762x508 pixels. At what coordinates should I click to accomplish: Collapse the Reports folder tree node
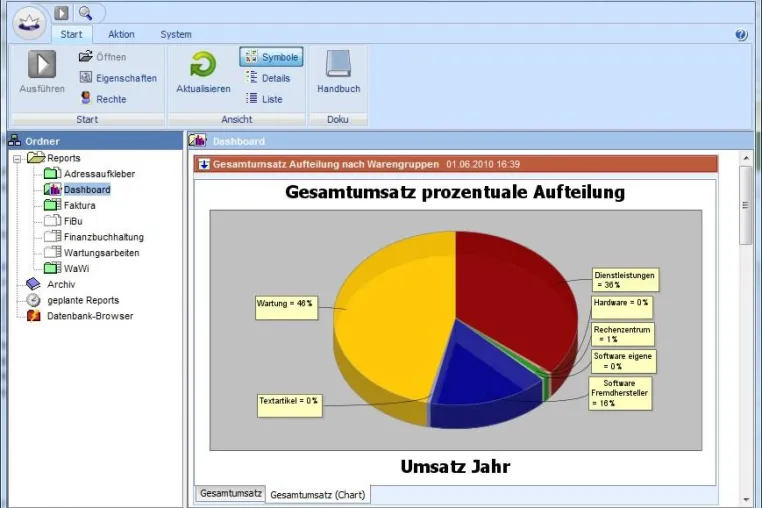(x=17, y=158)
